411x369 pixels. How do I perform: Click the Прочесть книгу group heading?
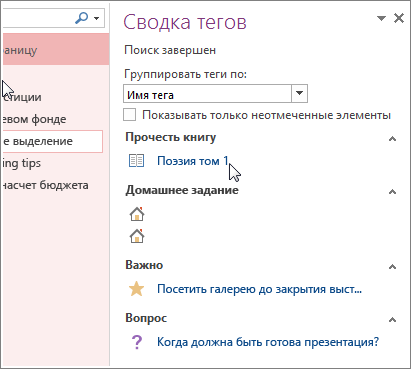[x=171, y=137]
